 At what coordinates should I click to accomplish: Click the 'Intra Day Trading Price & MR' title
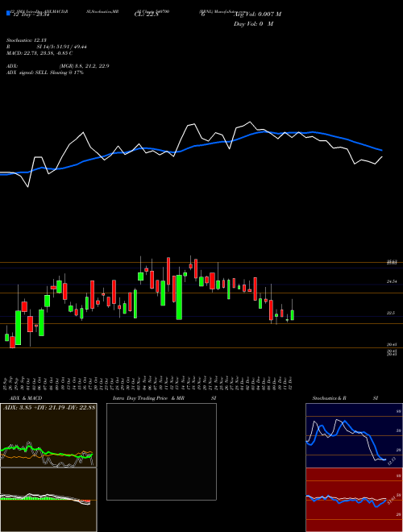148,398
